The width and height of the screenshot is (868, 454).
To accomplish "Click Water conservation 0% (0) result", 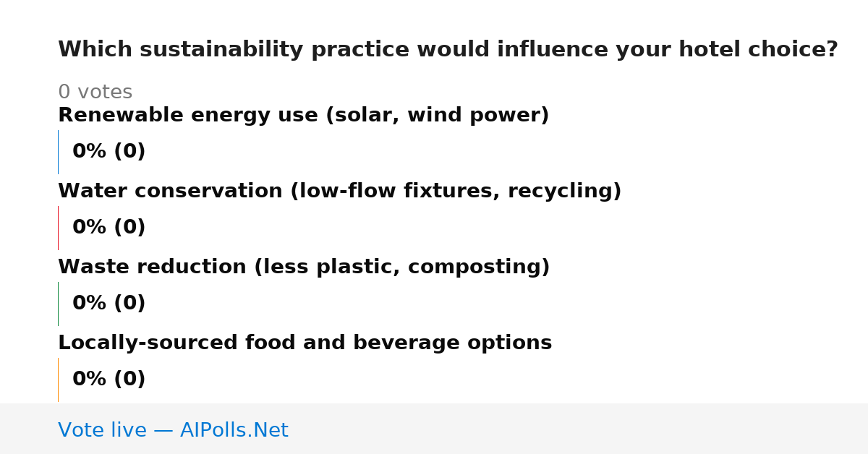I will [109, 228].
